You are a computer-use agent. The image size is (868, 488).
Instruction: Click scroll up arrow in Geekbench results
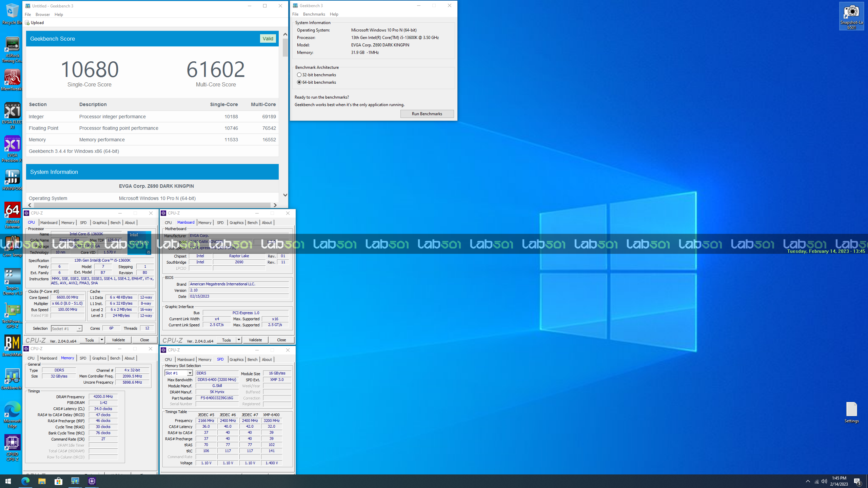click(x=285, y=34)
